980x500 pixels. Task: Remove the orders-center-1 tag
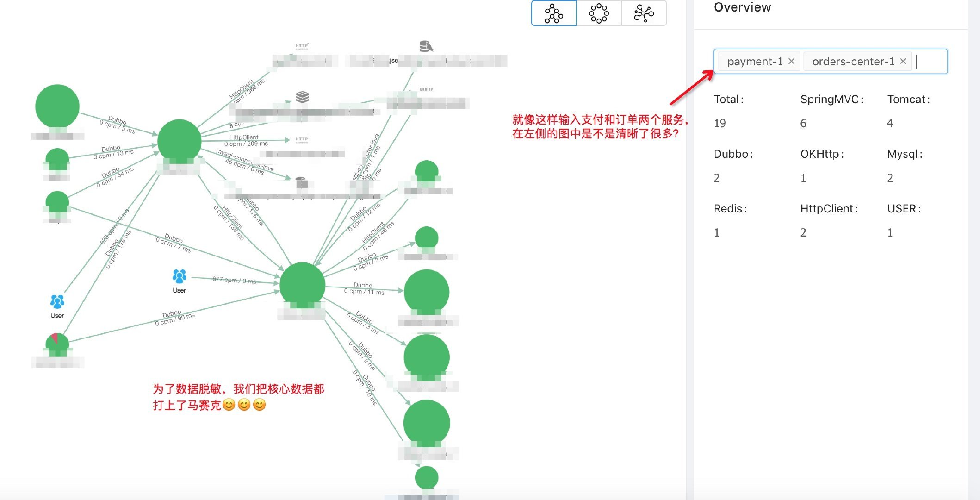(x=903, y=61)
